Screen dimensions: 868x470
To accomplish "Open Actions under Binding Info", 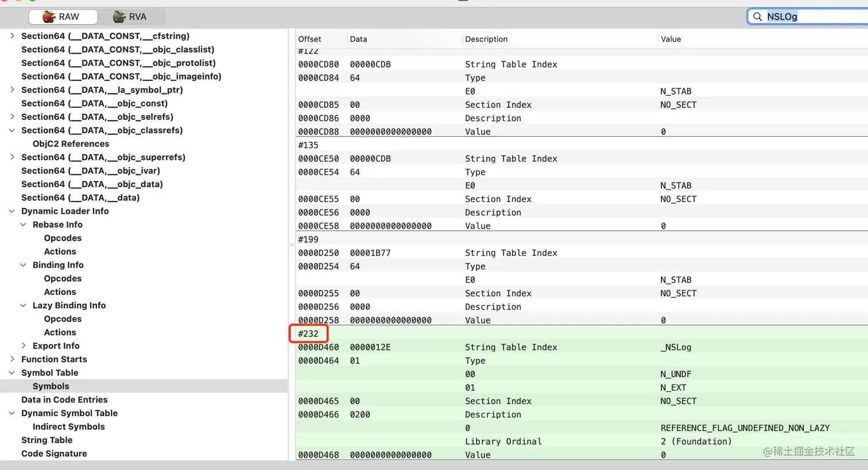I will [x=60, y=292].
